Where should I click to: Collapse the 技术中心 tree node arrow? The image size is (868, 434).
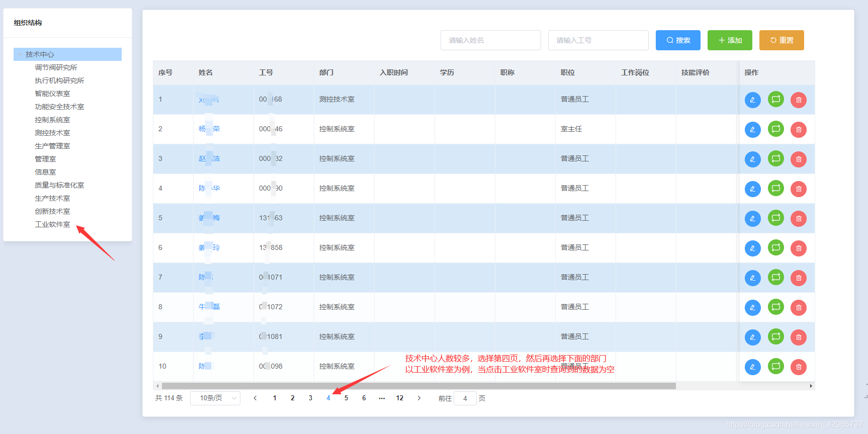coord(20,54)
